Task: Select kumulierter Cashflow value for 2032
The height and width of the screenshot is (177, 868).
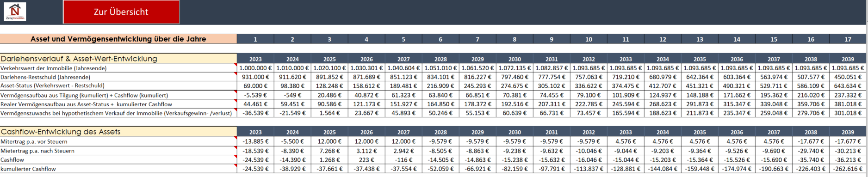Action: pos(589,169)
